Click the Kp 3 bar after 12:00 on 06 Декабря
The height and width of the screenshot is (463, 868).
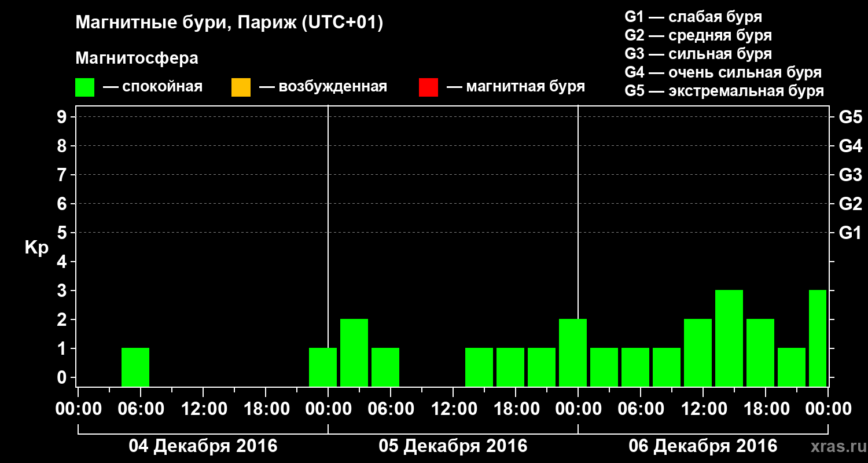coord(729,338)
